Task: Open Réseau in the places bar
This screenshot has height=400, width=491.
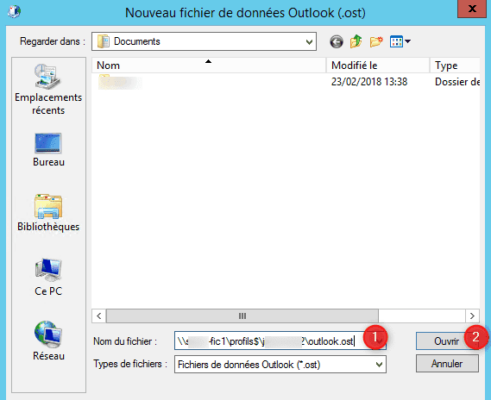Action: 49,341
